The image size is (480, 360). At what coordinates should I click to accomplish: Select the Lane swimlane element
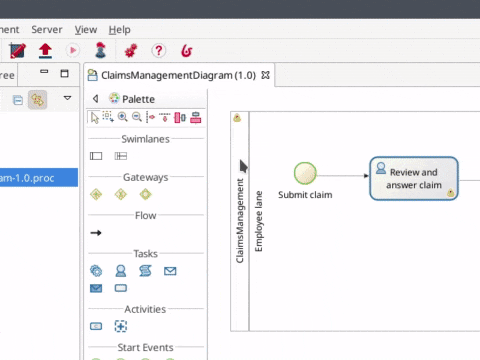tap(121, 156)
